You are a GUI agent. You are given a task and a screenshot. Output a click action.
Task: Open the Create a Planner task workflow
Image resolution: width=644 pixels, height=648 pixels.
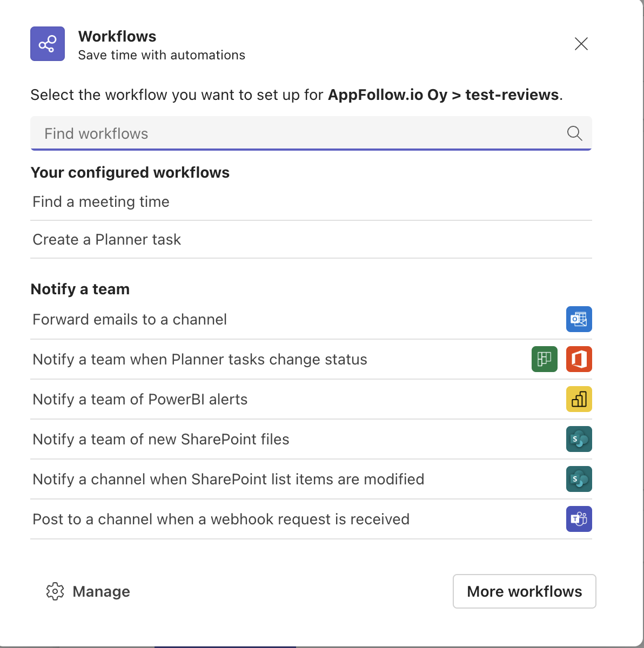click(x=311, y=240)
